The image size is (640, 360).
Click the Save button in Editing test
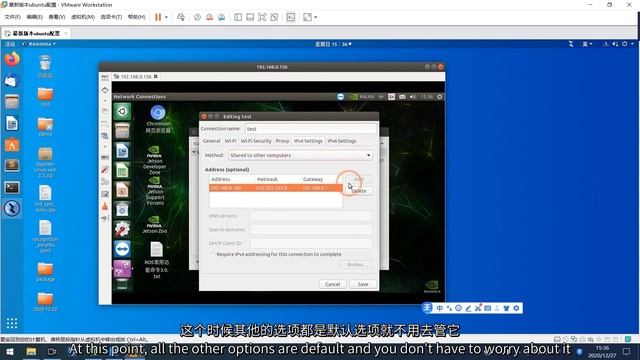pos(363,284)
